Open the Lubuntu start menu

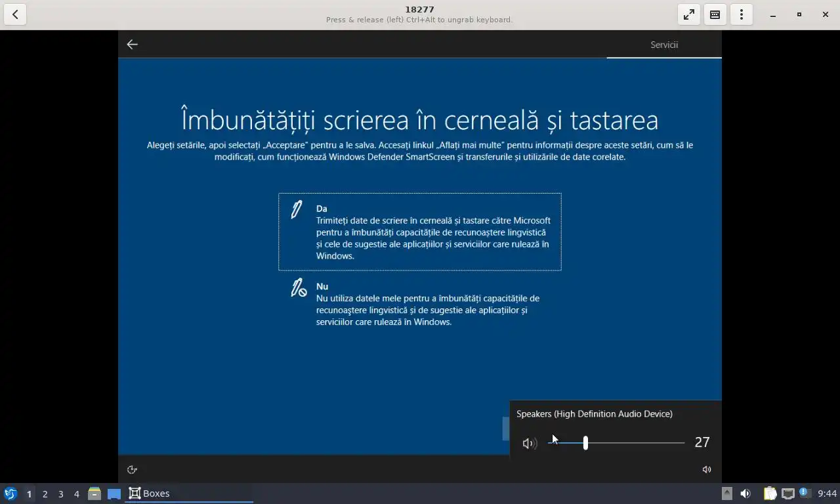coord(10,493)
